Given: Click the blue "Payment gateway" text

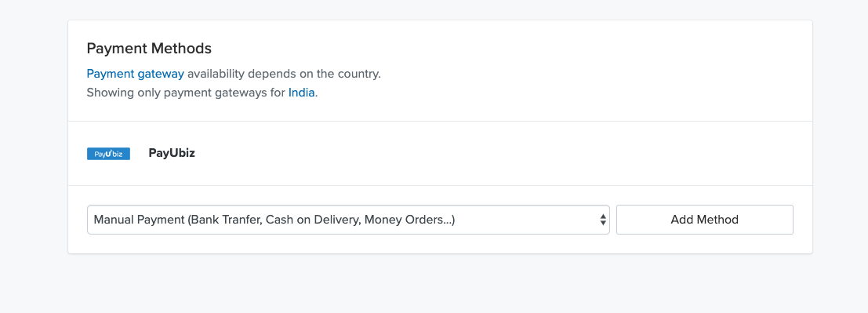Looking at the screenshot, I should (x=135, y=74).
